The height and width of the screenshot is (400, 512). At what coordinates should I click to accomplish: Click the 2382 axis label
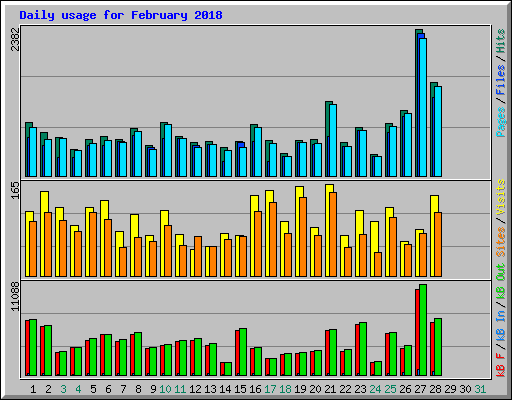(15, 39)
